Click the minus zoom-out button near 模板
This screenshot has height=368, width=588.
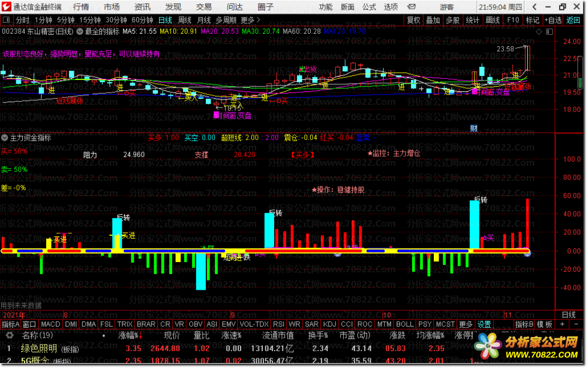(x=577, y=325)
